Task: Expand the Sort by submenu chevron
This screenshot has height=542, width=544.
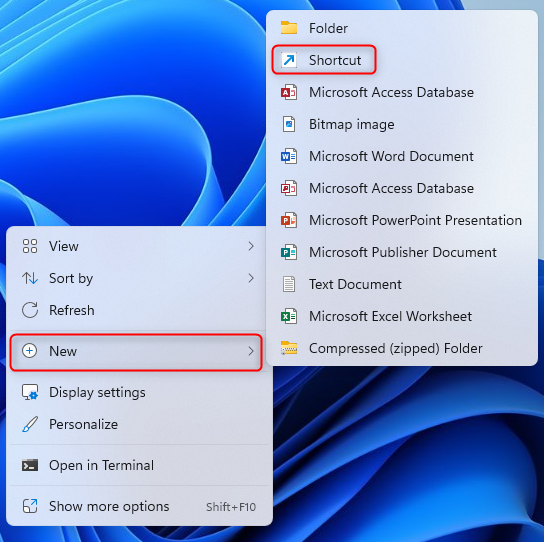Action: tap(251, 278)
